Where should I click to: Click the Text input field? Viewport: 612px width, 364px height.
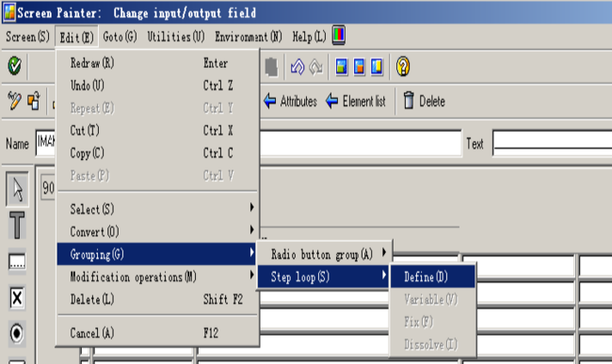tap(553, 143)
